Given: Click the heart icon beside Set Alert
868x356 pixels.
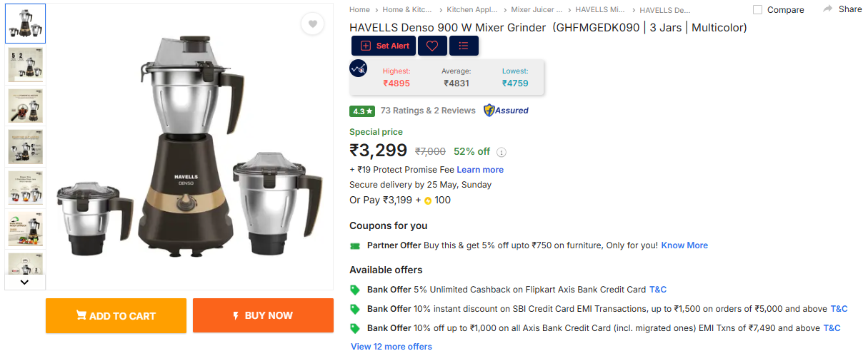Looking at the screenshot, I should 432,46.
